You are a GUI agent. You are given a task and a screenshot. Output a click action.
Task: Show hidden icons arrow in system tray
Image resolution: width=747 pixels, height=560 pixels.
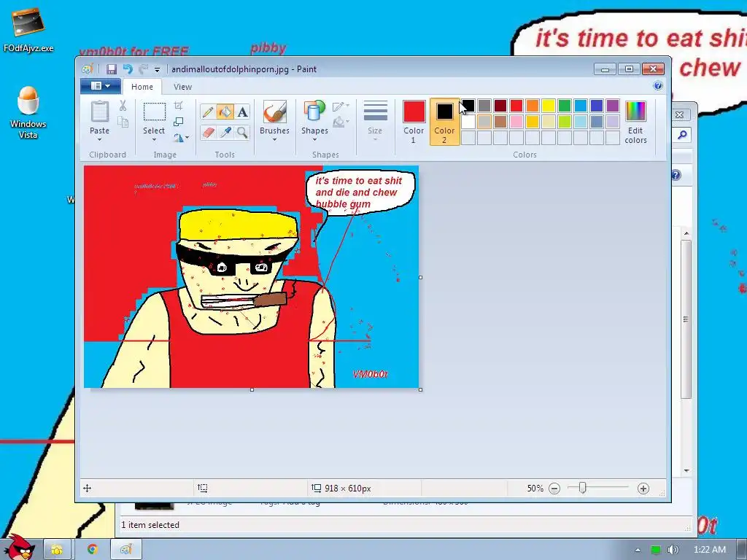638,550
